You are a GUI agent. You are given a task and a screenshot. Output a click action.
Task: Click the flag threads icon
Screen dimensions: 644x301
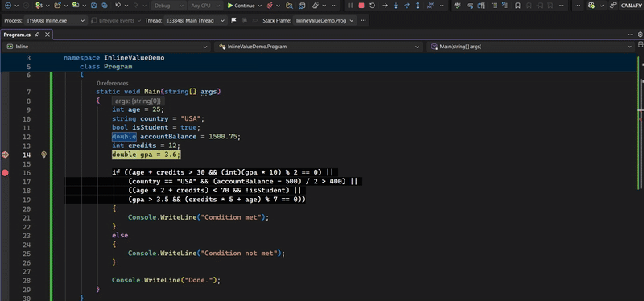(233, 20)
